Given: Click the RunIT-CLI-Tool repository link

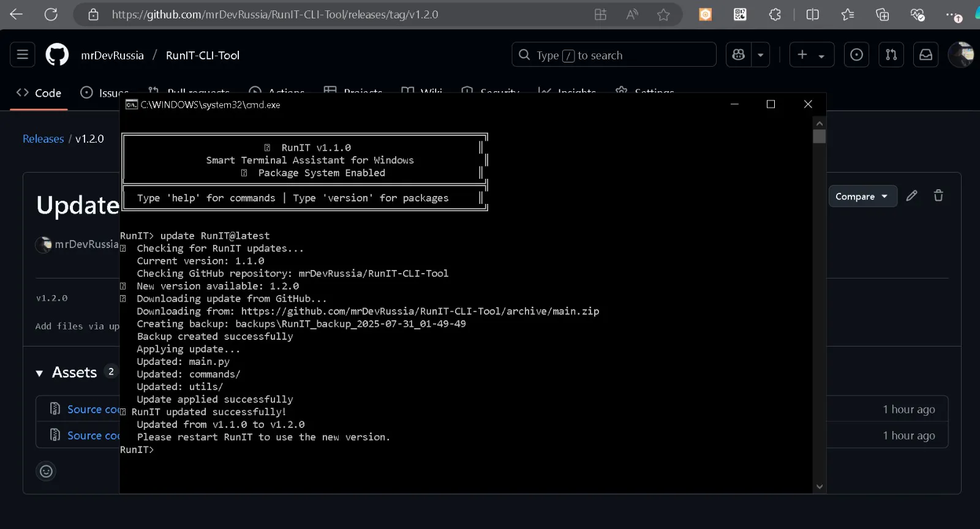Looking at the screenshot, I should [x=203, y=55].
